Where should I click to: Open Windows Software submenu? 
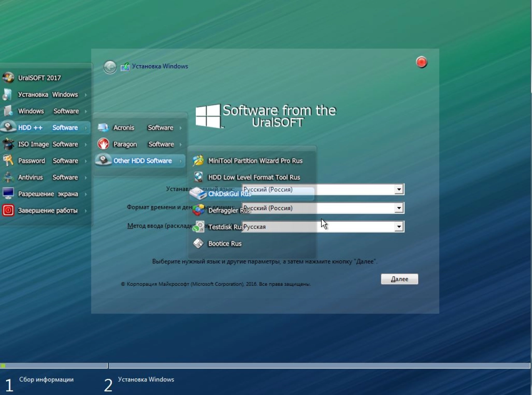click(46, 111)
